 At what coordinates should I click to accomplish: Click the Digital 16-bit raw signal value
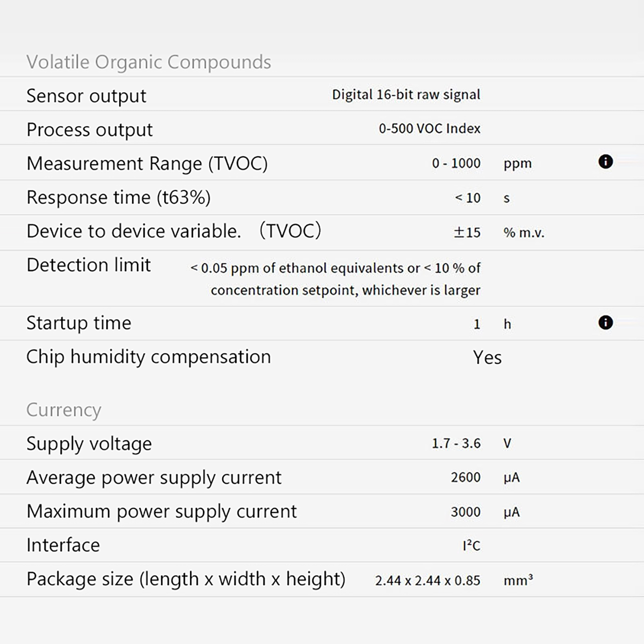(x=406, y=95)
